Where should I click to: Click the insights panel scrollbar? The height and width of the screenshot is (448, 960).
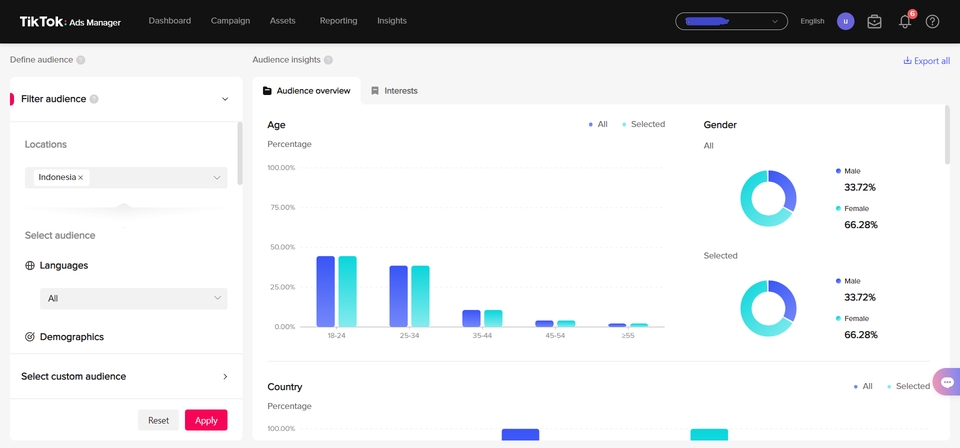947,135
